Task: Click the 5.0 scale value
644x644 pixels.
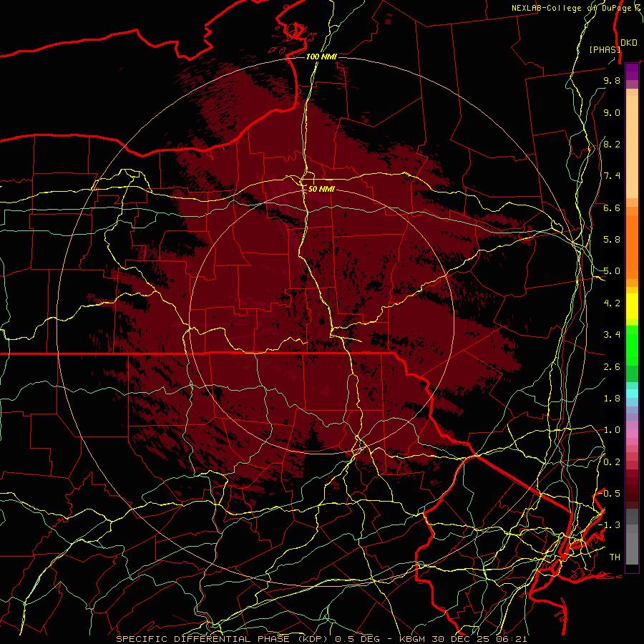Action: (x=612, y=271)
